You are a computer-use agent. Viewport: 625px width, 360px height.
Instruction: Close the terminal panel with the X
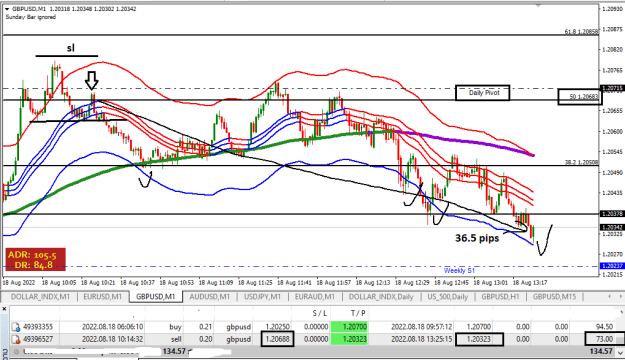tap(4, 309)
